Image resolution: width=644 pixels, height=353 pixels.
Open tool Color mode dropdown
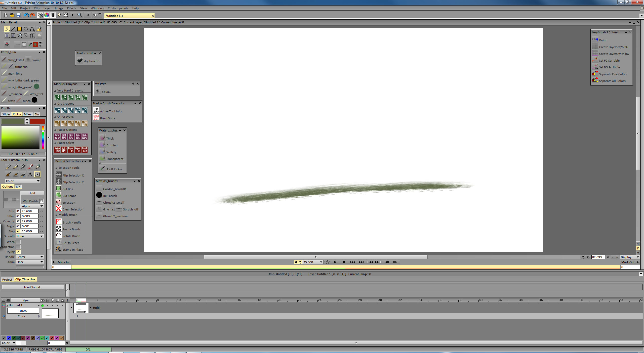click(23, 181)
